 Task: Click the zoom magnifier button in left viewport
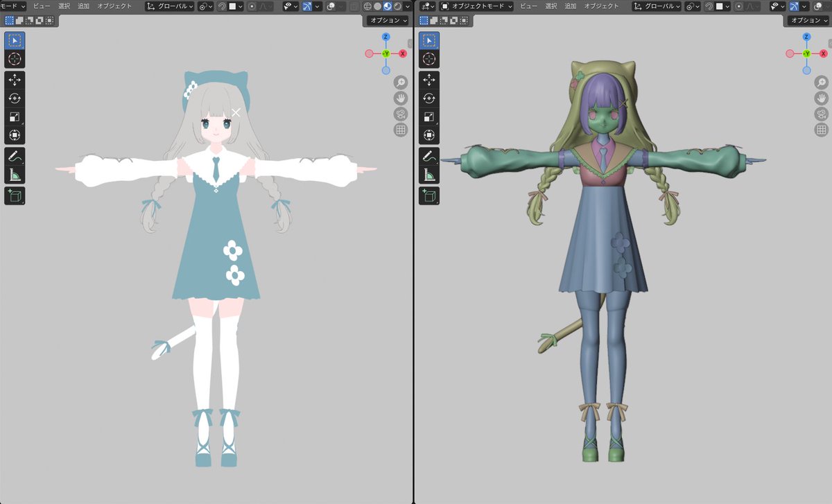pyautogui.click(x=401, y=82)
